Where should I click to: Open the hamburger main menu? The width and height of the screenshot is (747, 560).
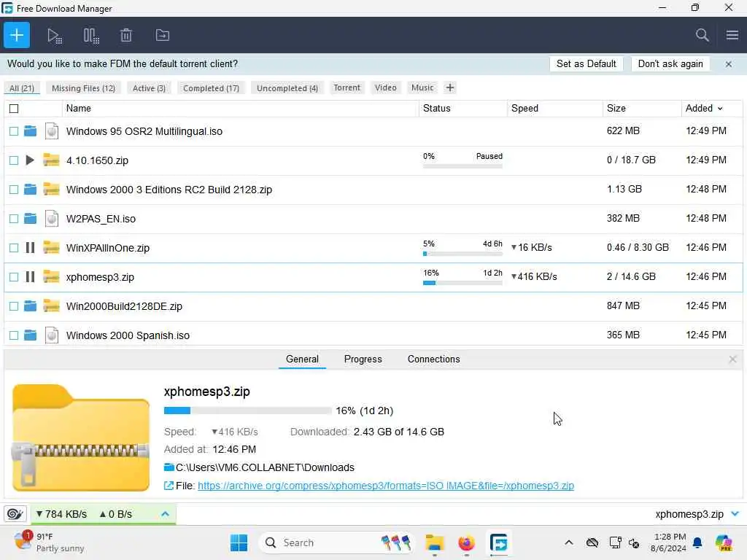732,35
